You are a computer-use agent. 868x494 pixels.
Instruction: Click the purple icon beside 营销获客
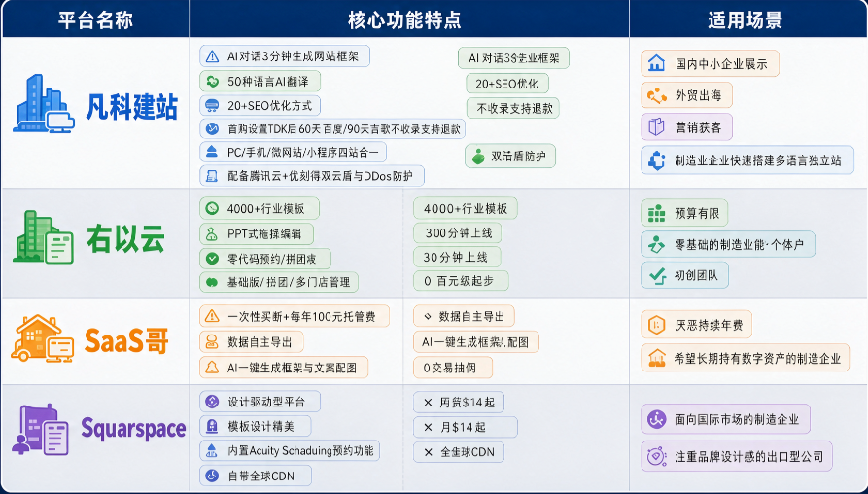click(x=656, y=126)
